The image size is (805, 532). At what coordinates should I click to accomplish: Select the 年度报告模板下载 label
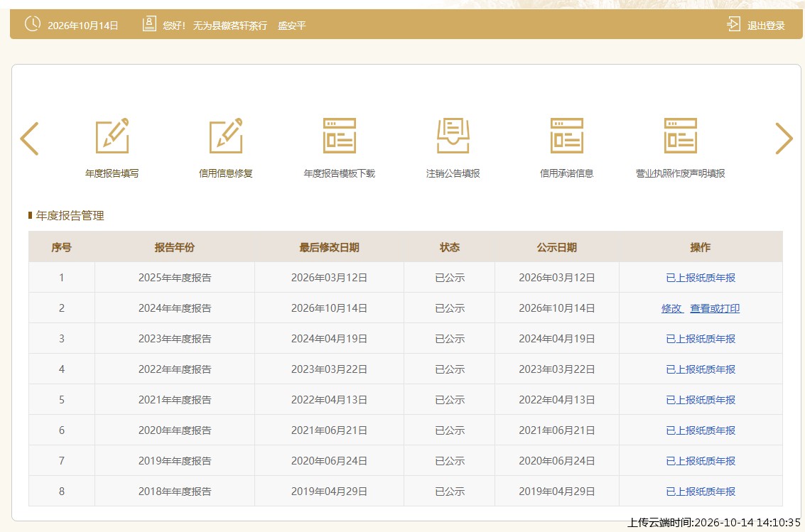coord(340,173)
